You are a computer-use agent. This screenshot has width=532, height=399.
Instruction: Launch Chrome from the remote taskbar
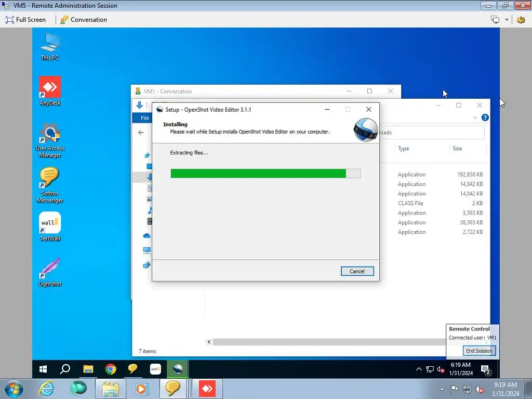(111, 369)
